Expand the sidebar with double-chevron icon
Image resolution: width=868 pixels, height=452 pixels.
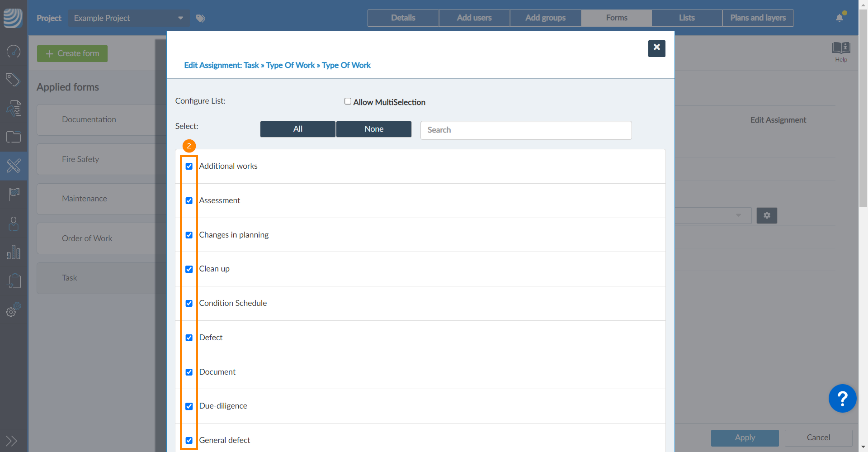(11, 441)
